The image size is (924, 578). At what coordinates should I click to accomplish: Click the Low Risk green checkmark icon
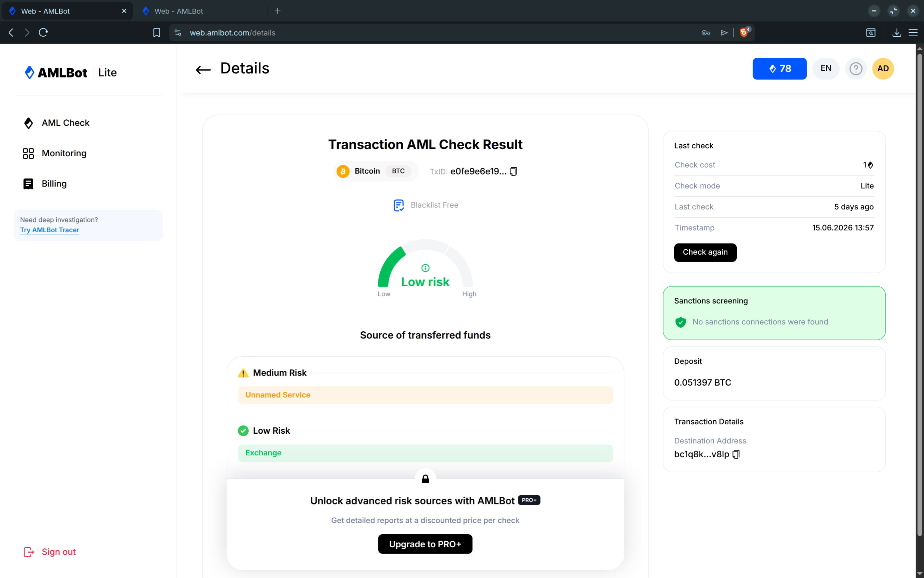(243, 431)
